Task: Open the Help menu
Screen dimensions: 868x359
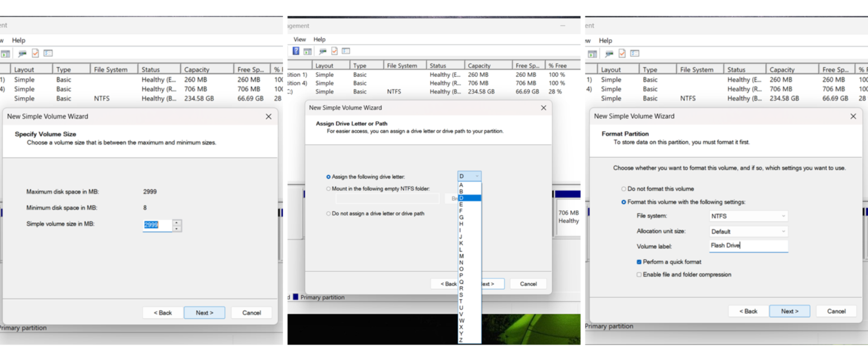Action: click(x=319, y=39)
